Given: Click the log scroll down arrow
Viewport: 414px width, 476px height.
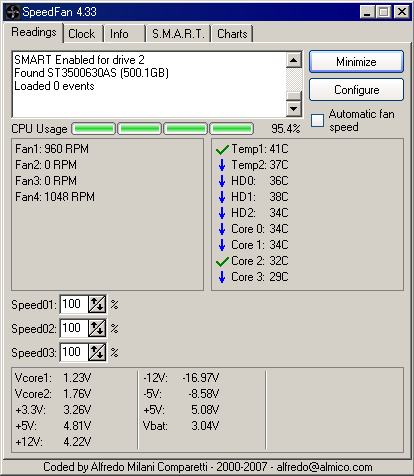Looking at the screenshot, I should [x=294, y=108].
